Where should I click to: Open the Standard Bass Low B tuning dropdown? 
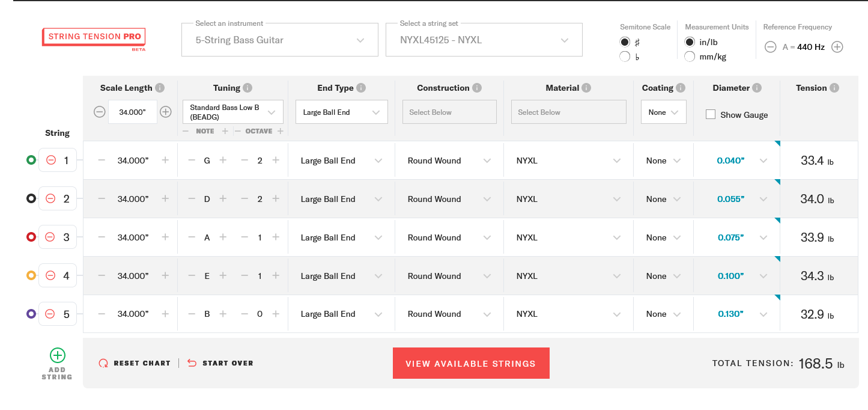tap(233, 112)
